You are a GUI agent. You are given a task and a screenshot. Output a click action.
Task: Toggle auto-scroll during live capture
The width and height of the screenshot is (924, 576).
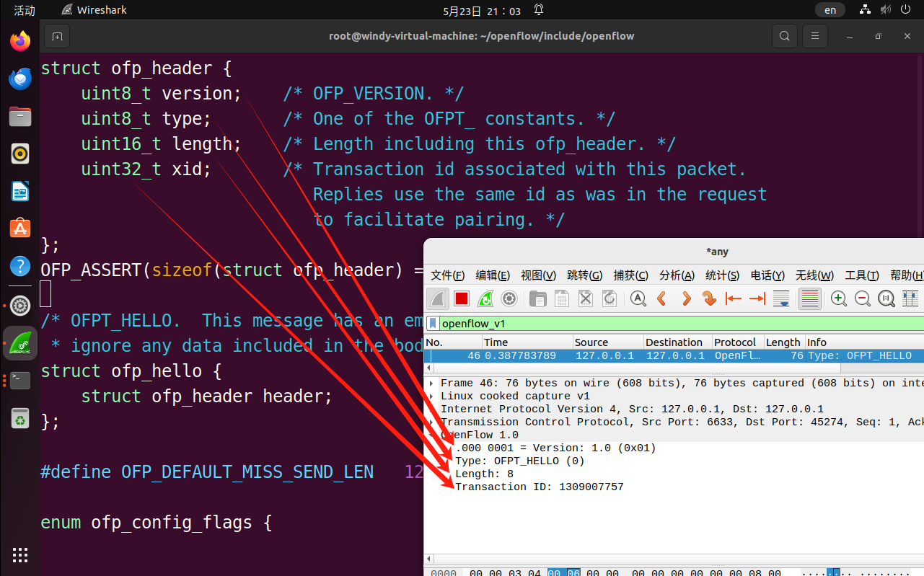781,298
